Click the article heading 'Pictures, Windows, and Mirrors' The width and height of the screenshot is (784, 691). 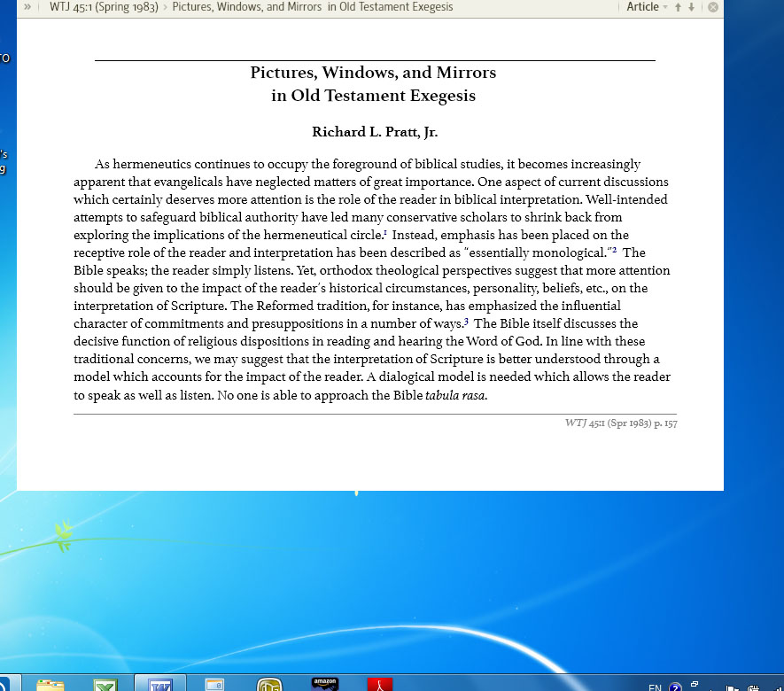(373, 73)
